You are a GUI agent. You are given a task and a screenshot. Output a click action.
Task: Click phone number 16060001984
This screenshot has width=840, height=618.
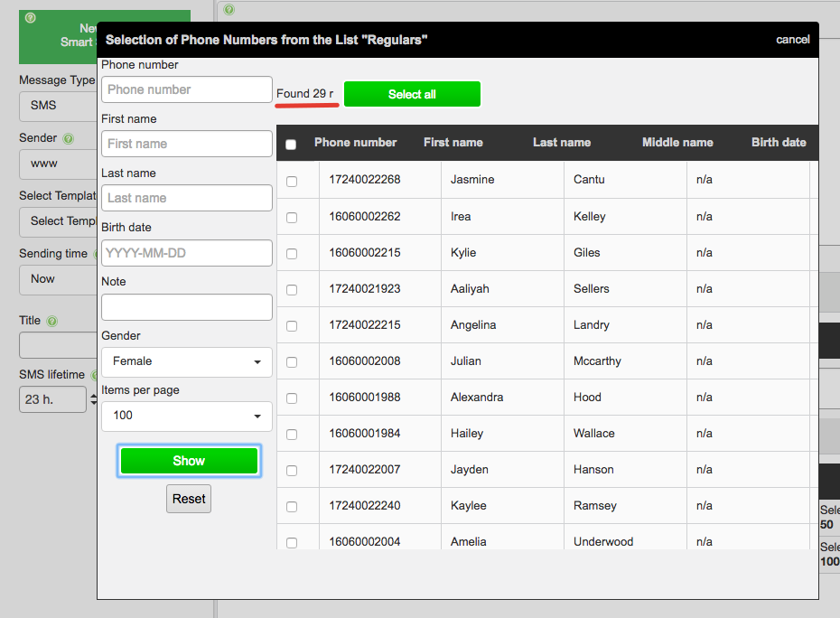(x=365, y=433)
